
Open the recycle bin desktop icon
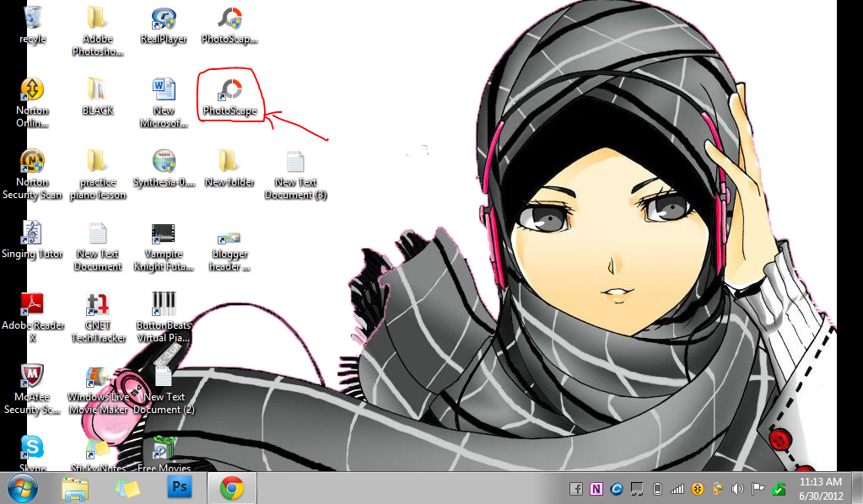click(32, 24)
